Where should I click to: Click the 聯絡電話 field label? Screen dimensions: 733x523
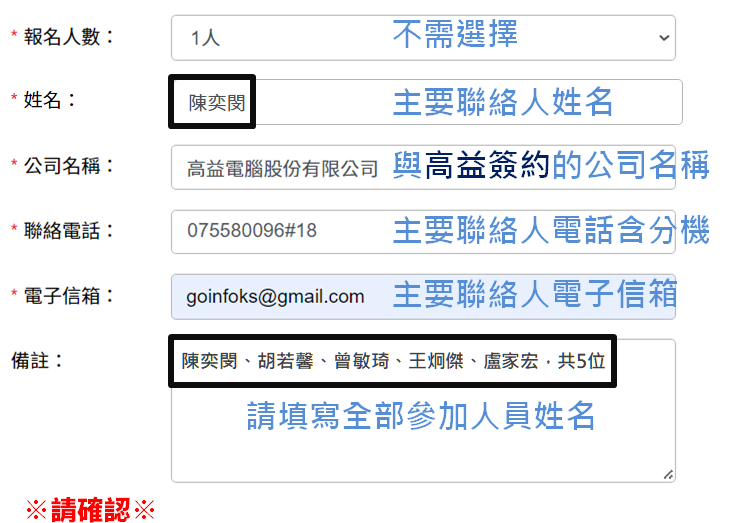tap(70, 230)
